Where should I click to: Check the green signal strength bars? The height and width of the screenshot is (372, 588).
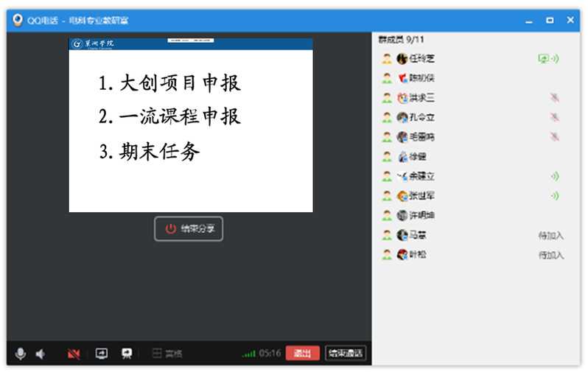[x=248, y=354]
